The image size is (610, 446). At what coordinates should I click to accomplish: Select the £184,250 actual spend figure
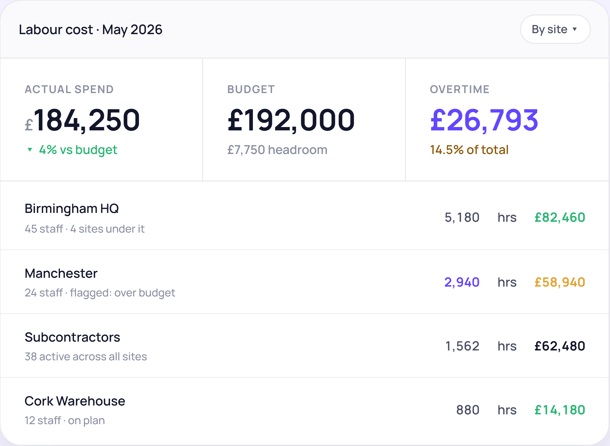(x=82, y=120)
